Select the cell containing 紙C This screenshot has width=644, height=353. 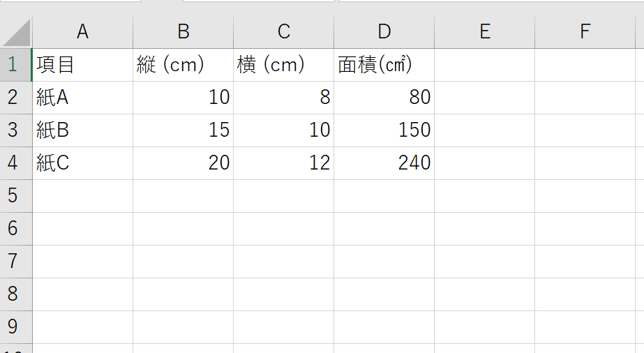82,163
